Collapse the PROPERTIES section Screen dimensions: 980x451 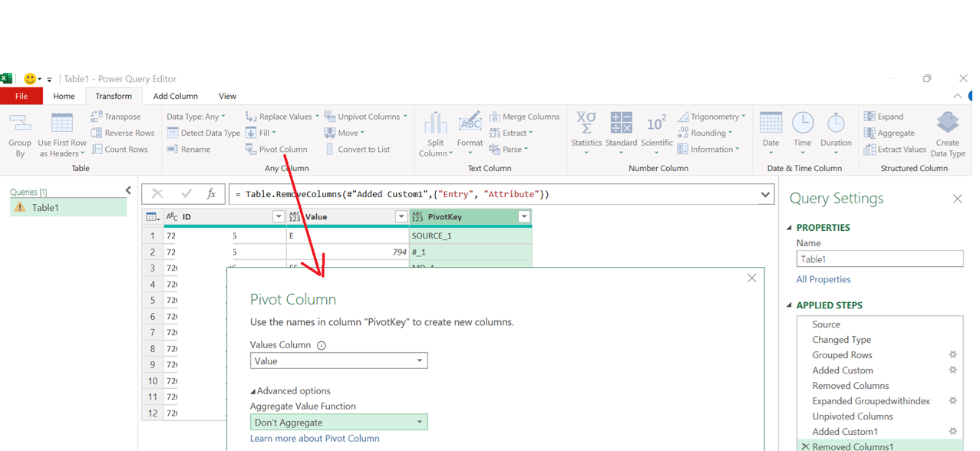point(790,228)
